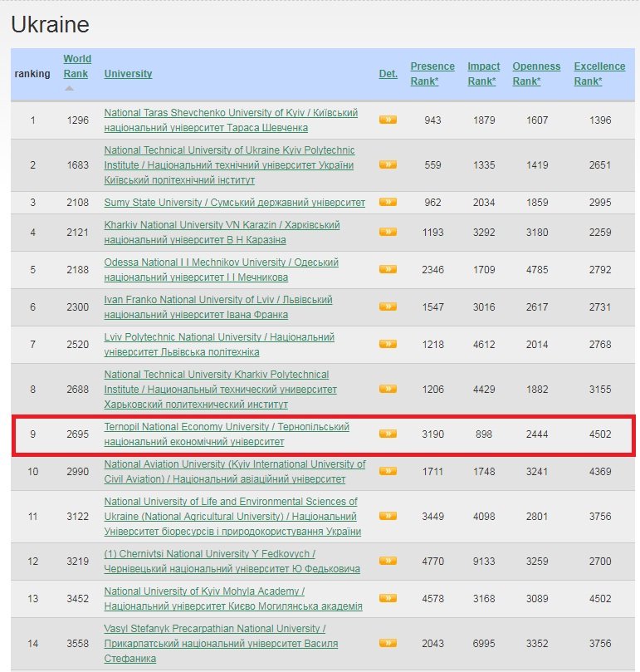The width and height of the screenshot is (640, 672).
Task: Select openness rank value 2444
Action: [x=537, y=434]
